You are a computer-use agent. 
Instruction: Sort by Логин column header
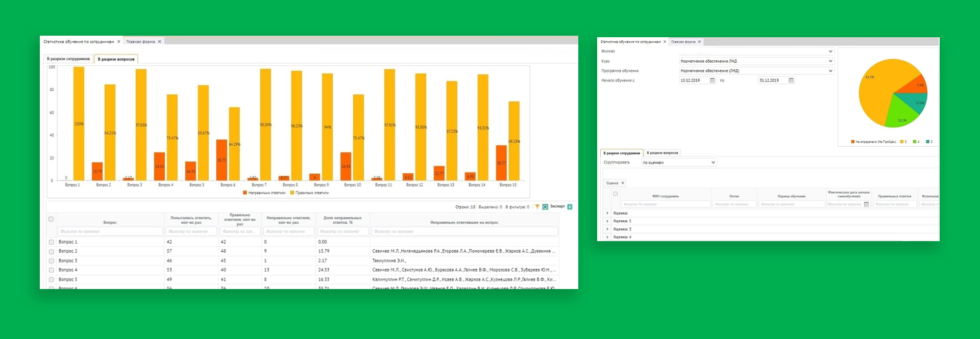[734, 196]
